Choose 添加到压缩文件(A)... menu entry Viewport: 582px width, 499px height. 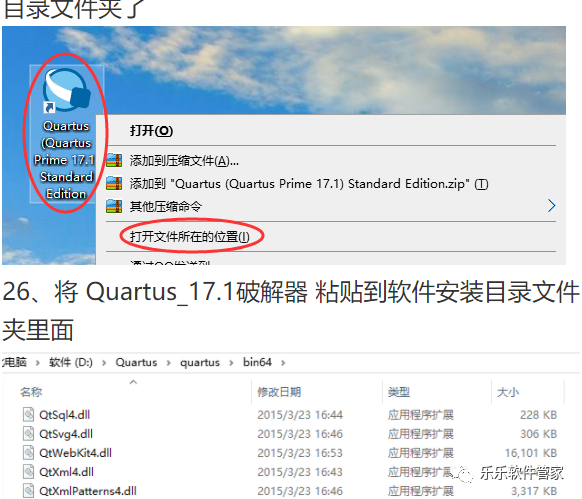[x=184, y=161]
